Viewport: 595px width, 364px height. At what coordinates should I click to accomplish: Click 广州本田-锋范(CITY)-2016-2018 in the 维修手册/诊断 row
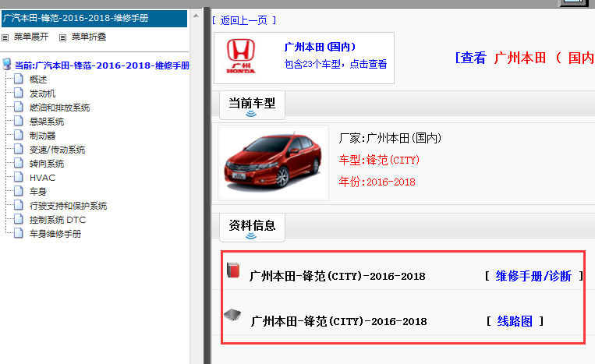coord(338,276)
